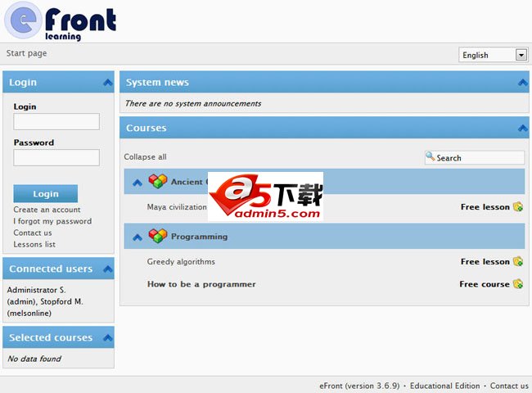
Task: Focus the Password field
Action: point(56,157)
